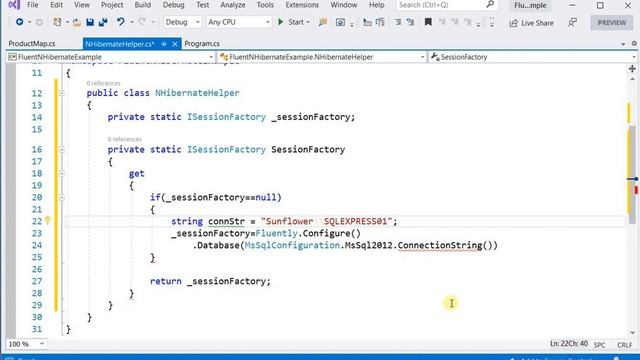Click the Navigate Backward arrow icon

[x=19, y=22]
